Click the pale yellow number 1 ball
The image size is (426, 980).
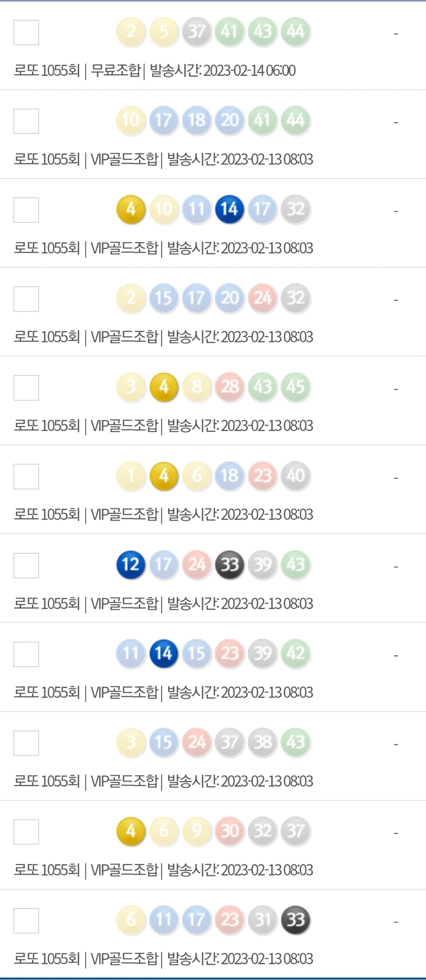click(x=131, y=476)
